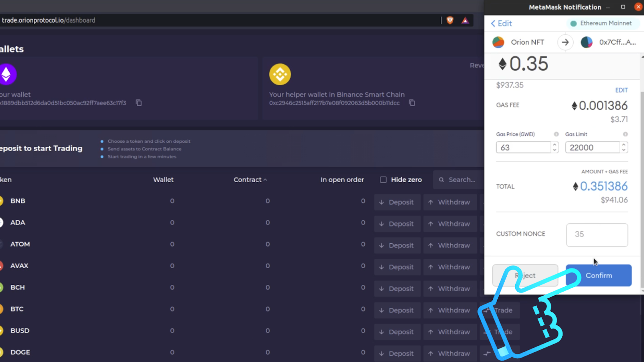Deposit ADA to the contract
The width and height of the screenshot is (644, 362).
pos(397,224)
